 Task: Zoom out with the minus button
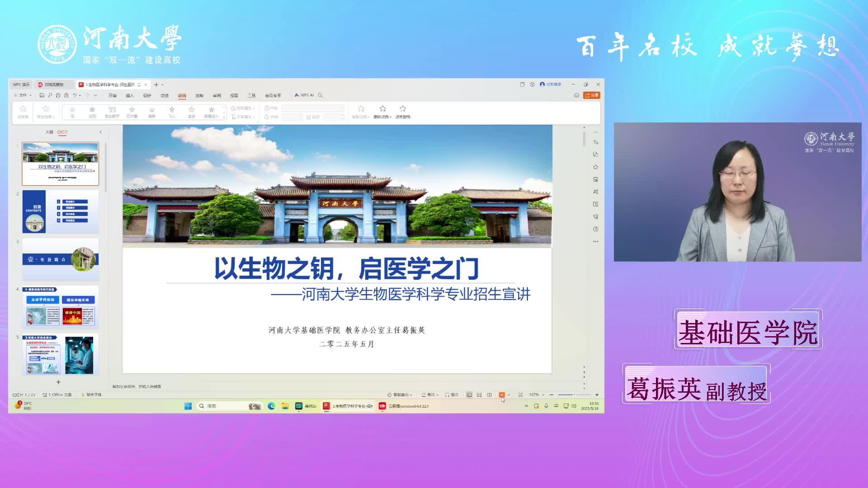[x=552, y=395]
